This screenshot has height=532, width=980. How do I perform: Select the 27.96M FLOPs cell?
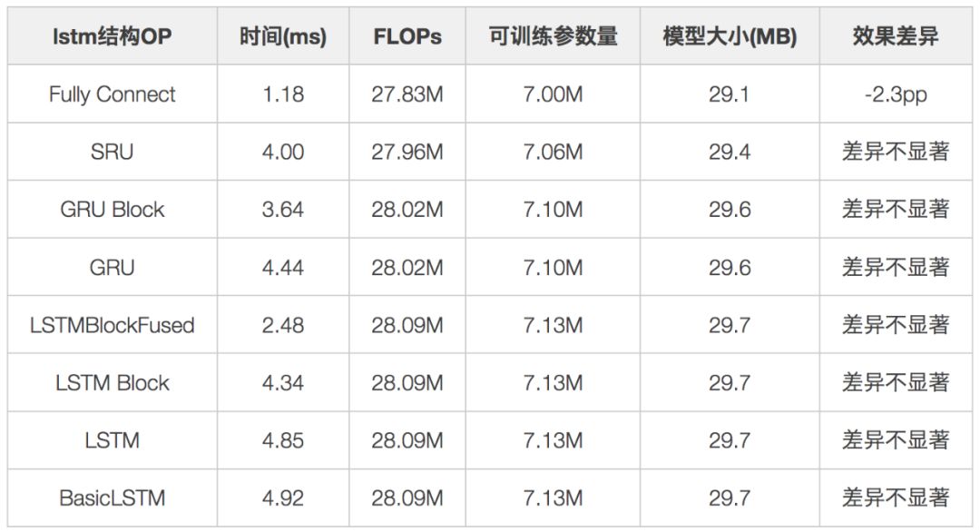tap(407, 152)
